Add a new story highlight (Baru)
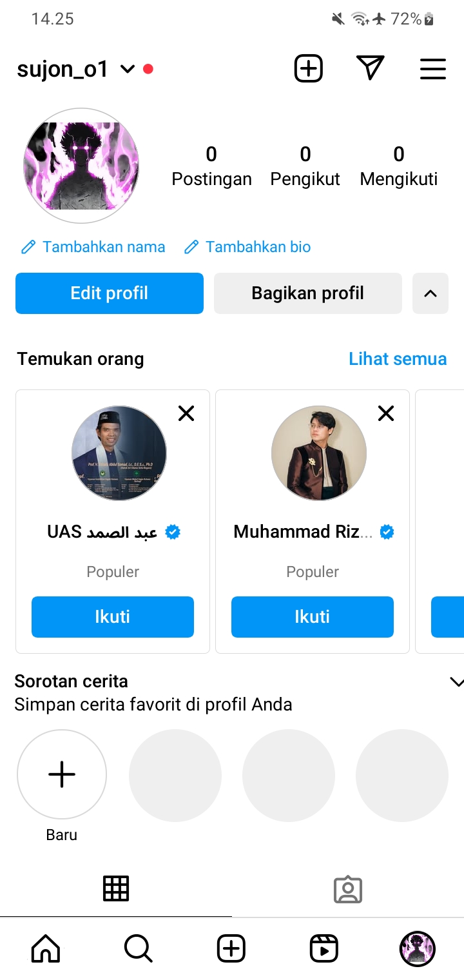 tap(62, 774)
